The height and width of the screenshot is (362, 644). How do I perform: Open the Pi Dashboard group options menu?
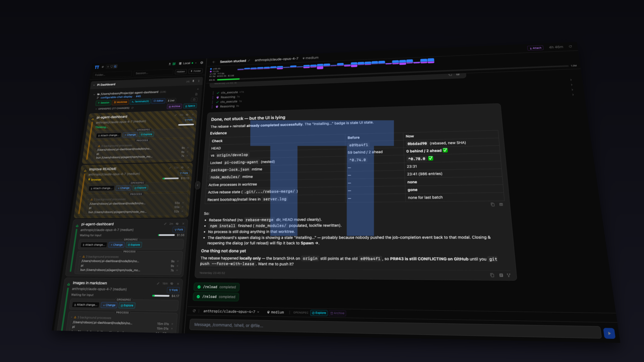pyautogui.click(x=199, y=81)
